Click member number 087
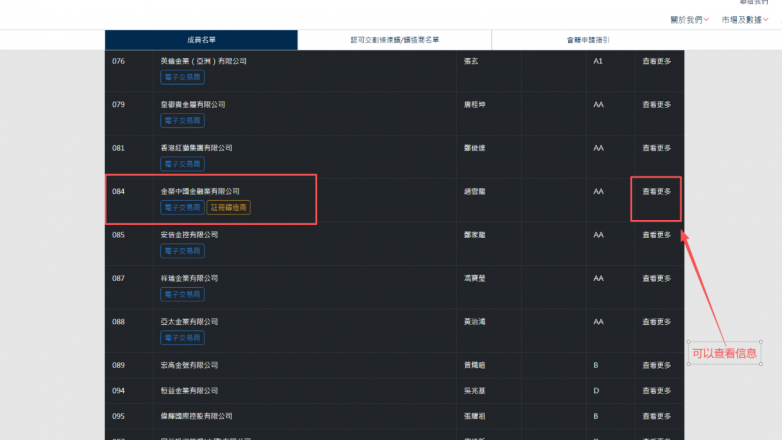The width and height of the screenshot is (782, 440). (118, 278)
